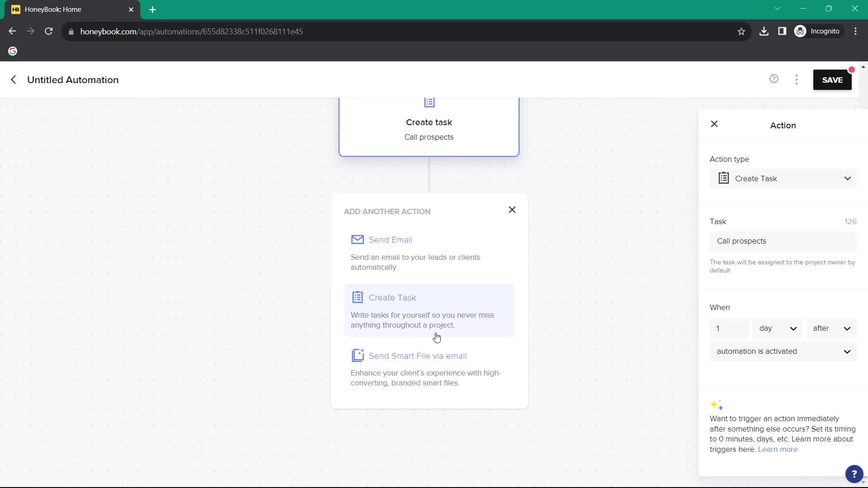Click the Untitled Automation title label

click(72, 80)
